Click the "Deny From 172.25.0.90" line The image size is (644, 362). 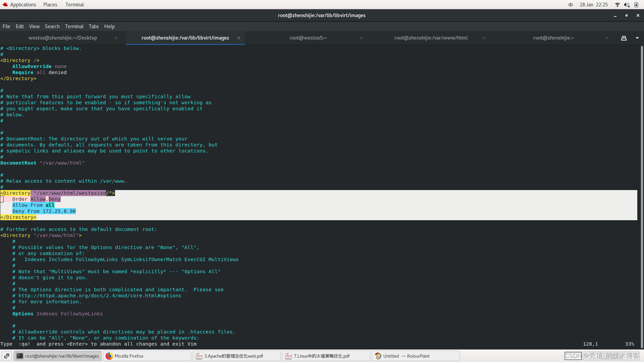pos(44,211)
